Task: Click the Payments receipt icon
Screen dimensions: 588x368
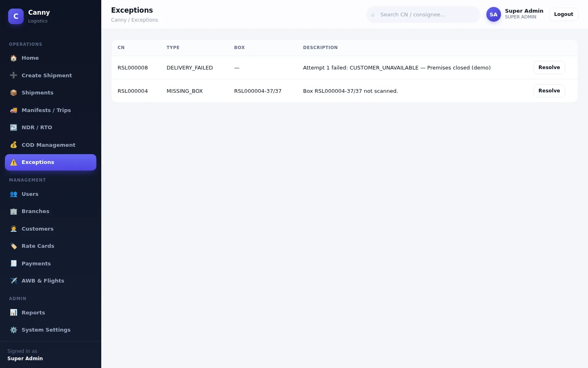Action: tap(13, 264)
